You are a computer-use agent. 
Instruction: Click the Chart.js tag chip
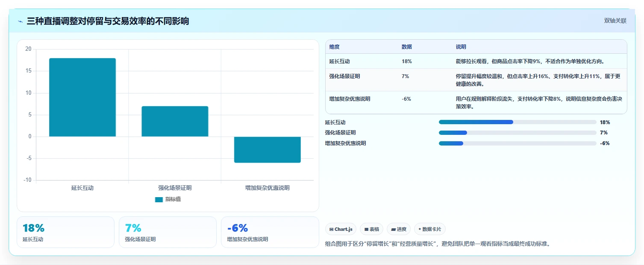341,229
